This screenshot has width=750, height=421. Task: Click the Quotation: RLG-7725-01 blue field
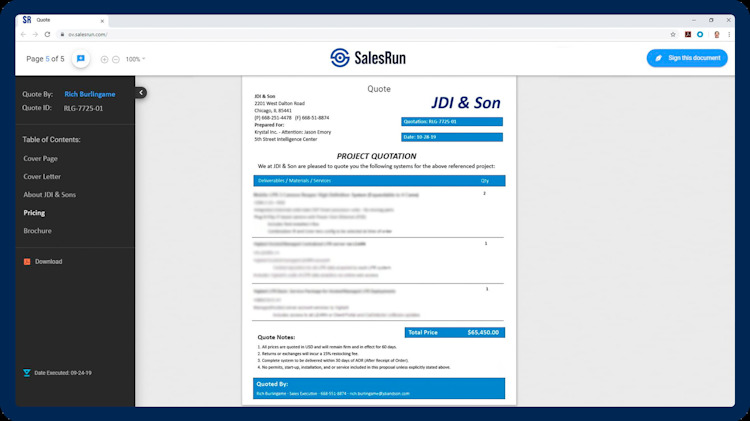pyautogui.click(x=452, y=122)
